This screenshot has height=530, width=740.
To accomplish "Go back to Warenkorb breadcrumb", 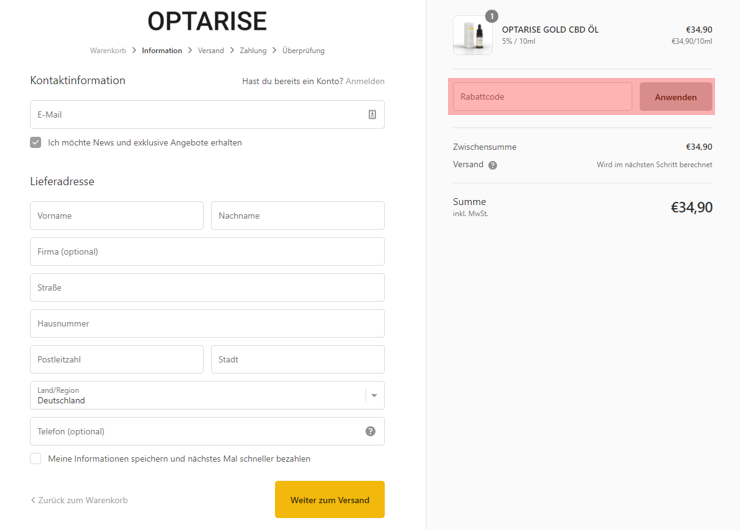I will pos(108,50).
